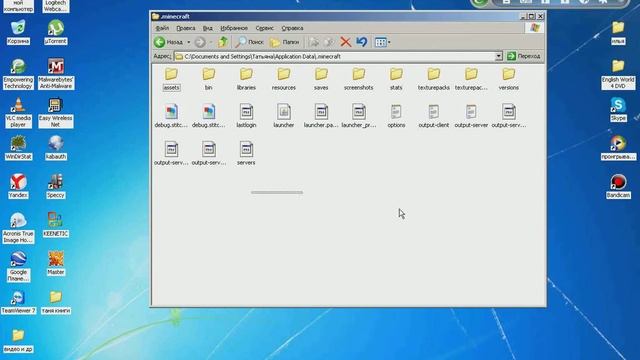This screenshot has width=640, height=360.
Task: Select the Acronis True Image desktop icon
Action: (x=18, y=228)
